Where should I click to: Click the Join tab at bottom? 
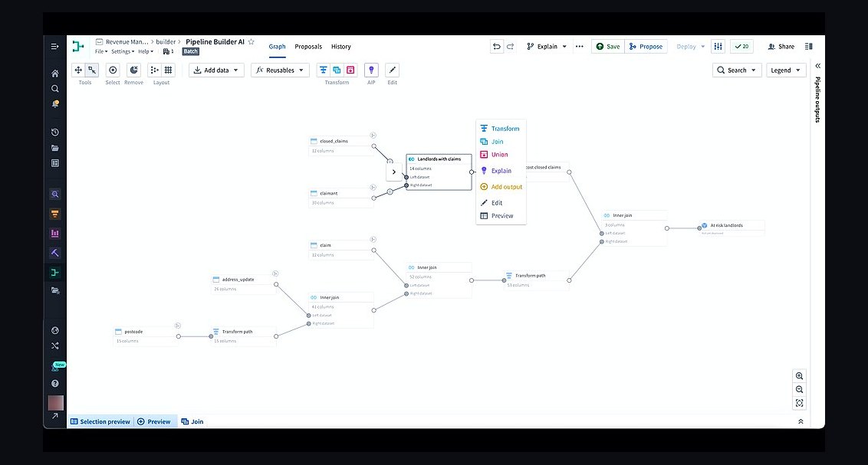tap(192, 421)
